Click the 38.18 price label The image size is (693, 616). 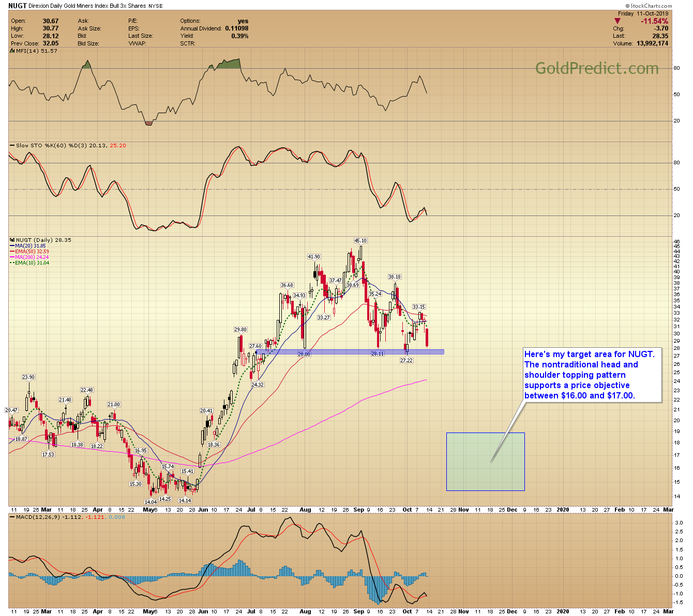(395, 277)
